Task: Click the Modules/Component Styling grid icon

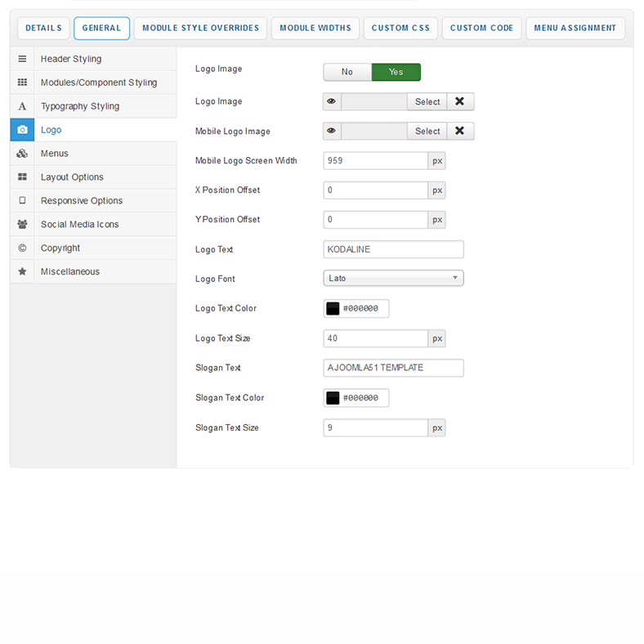Action: pos(22,83)
